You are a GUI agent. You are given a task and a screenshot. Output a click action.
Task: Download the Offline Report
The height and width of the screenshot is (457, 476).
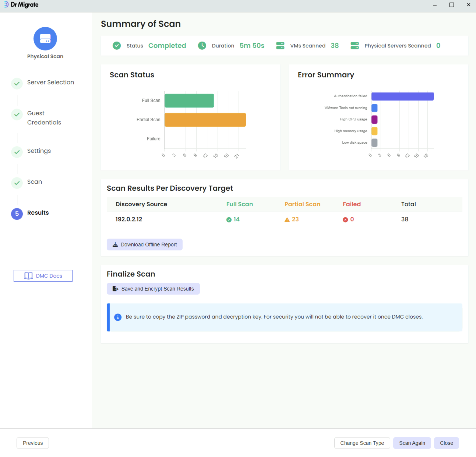coord(144,244)
